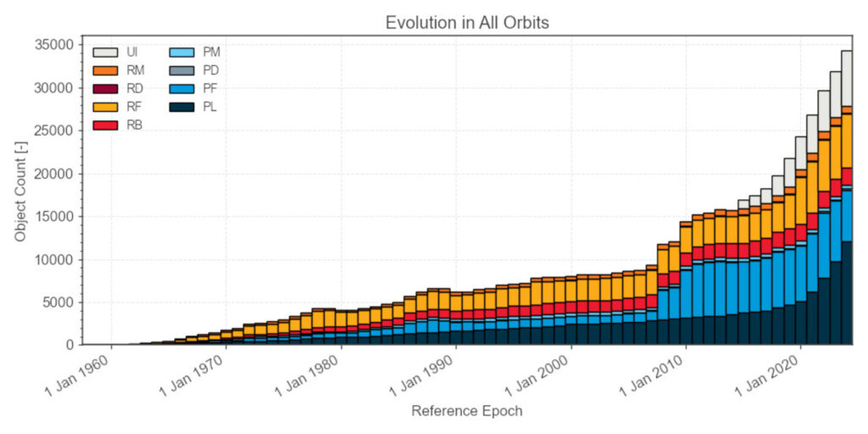The image size is (868, 434).
Task: Click the RF yellow legend swatch
Action: click(105, 107)
